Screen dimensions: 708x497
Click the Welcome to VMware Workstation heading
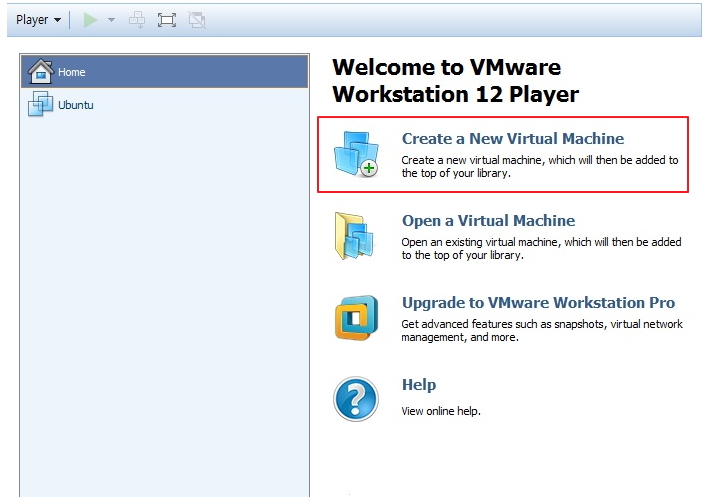456,81
